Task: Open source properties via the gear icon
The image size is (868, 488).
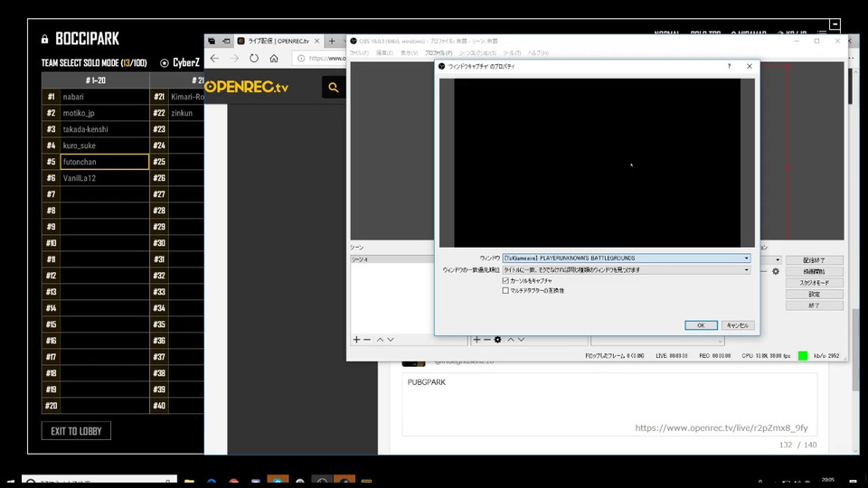Action: (497, 339)
